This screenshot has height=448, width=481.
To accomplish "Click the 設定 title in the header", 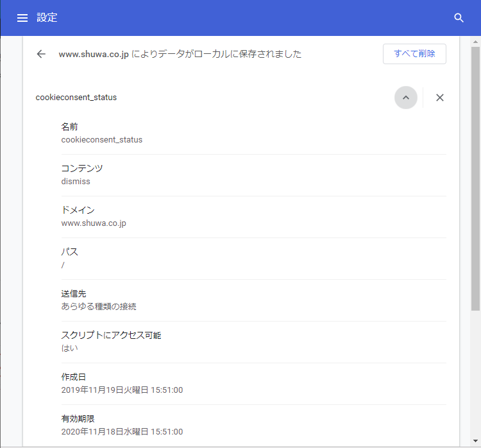I will coord(47,18).
